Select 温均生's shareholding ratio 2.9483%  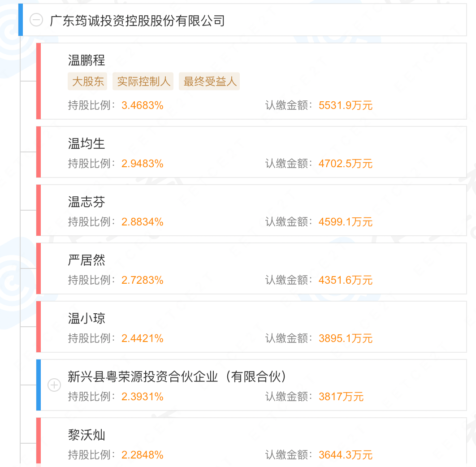pyautogui.click(x=143, y=164)
